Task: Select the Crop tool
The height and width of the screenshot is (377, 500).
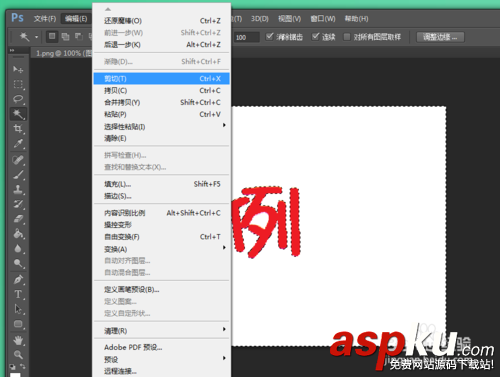Action: coord(18,129)
